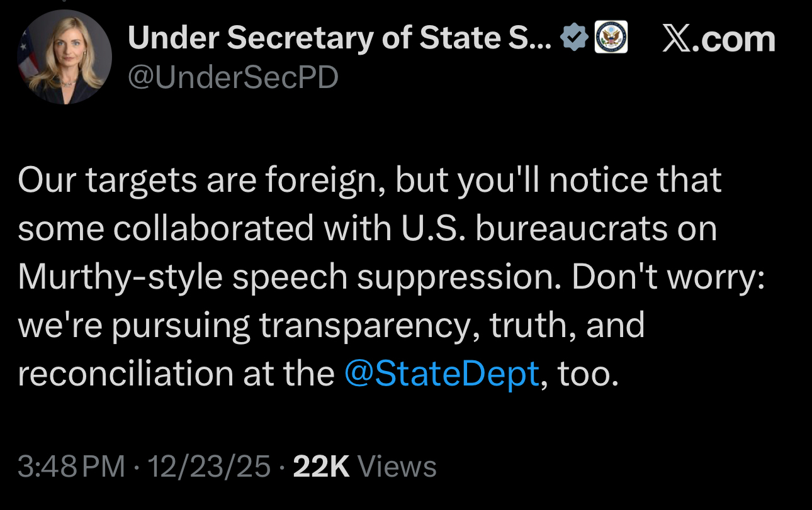The height and width of the screenshot is (510, 812).
Task: Click the ".com" watermark text
Action: pos(736,39)
